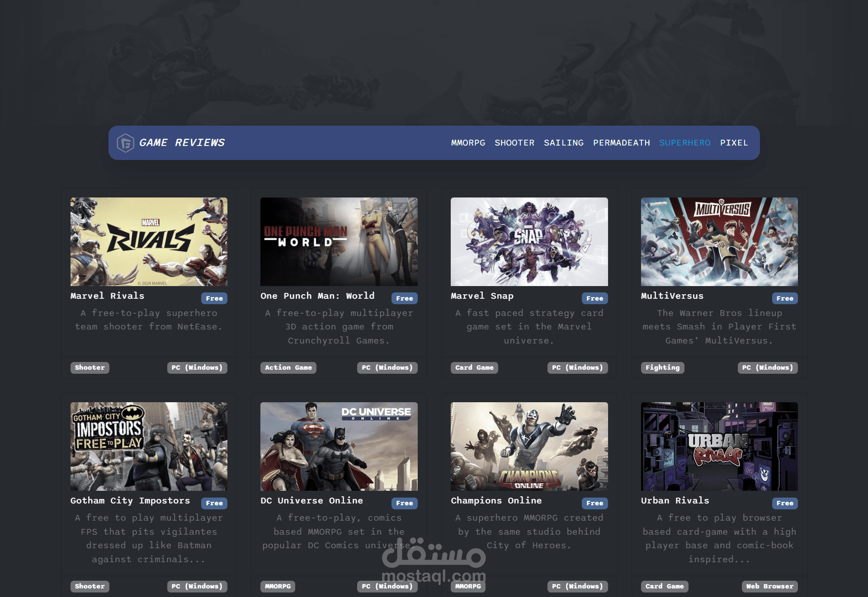Image resolution: width=868 pixels, height=597 pixels.
Task: Click the DC Universe Online title
Action: (x=311, y=501)
